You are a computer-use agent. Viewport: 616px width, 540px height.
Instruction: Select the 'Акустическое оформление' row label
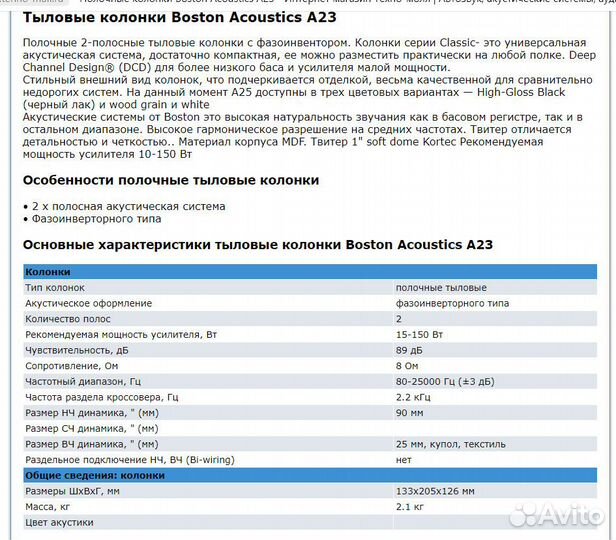pos(88,303)
